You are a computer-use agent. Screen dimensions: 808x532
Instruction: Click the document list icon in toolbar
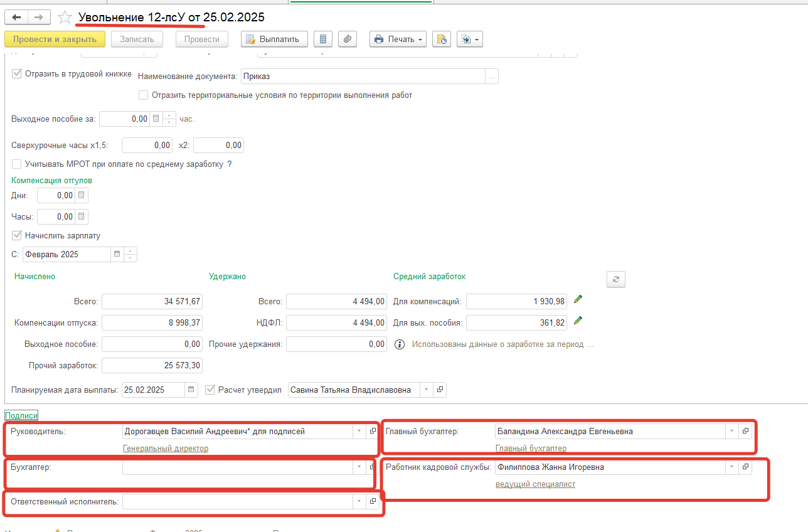(x=322, y=39)
